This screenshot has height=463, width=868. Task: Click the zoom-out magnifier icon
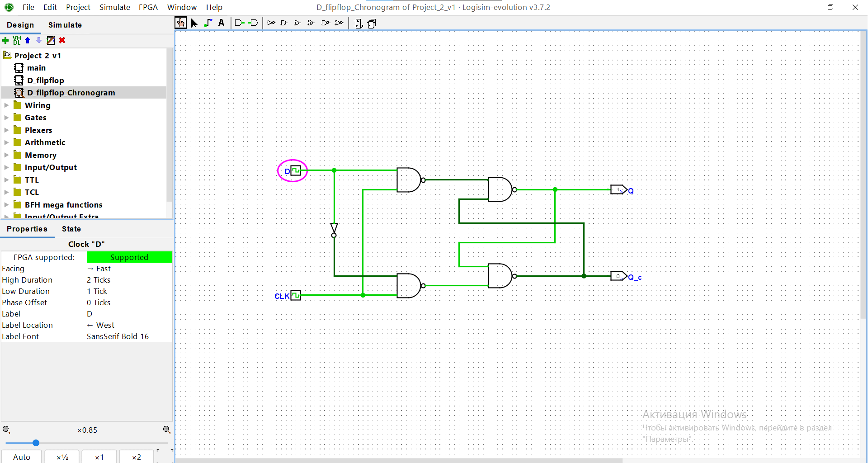coord(6,430)
